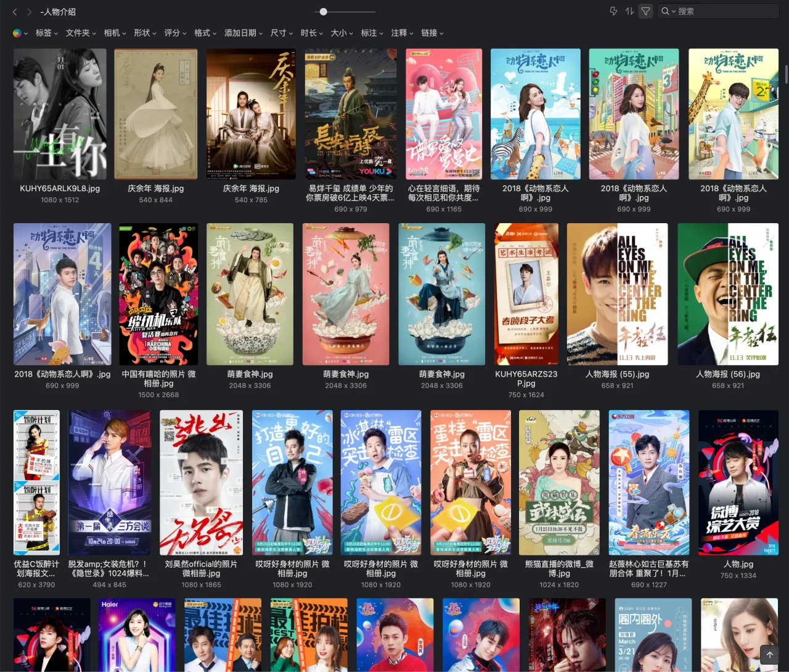
Task: Select the KUHY65ARLK9L8.jpg thumbnail
Action: (x=60, y=115)
